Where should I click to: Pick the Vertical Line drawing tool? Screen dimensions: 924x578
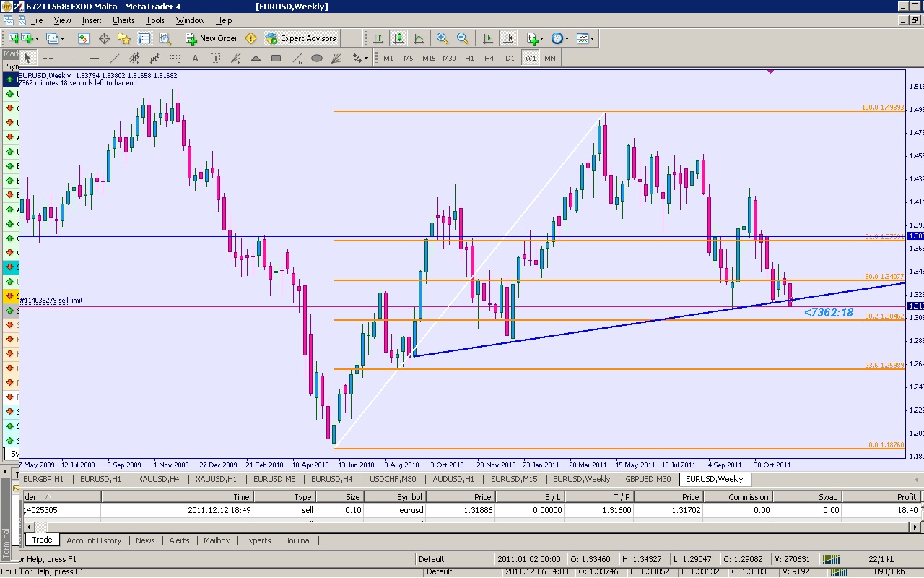coord(74,58)
